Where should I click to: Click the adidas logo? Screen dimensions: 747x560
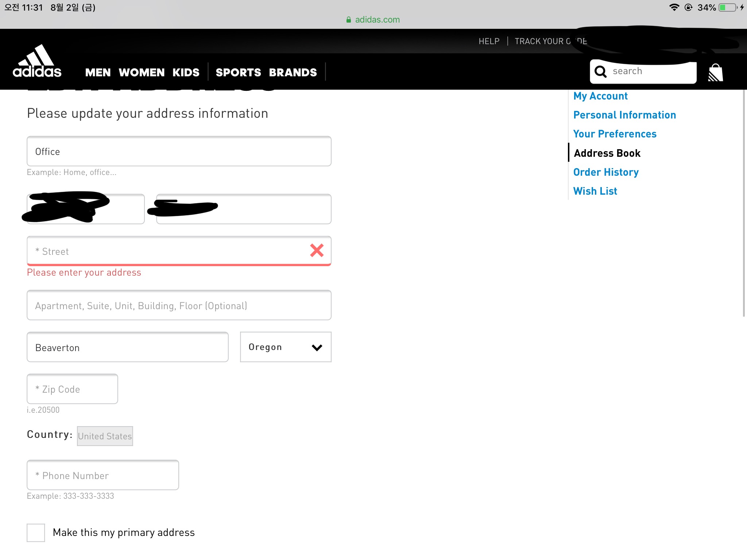coord(37,61)
